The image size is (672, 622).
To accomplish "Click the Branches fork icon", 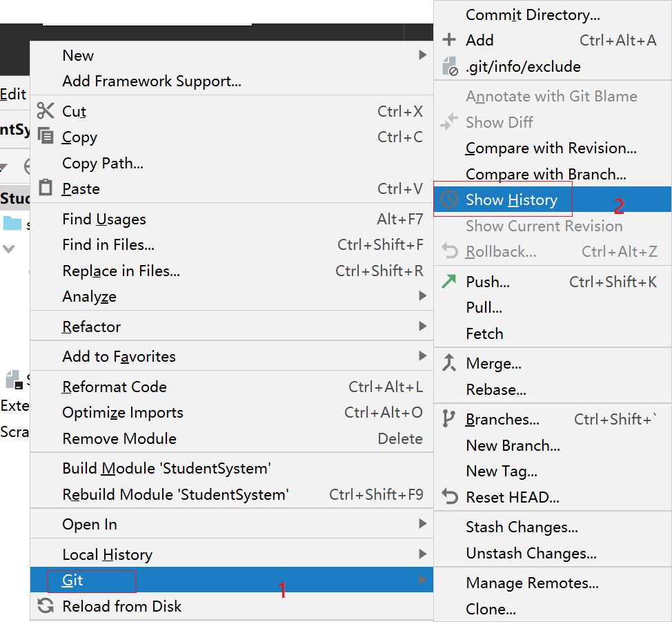I will tap(449, 419).
